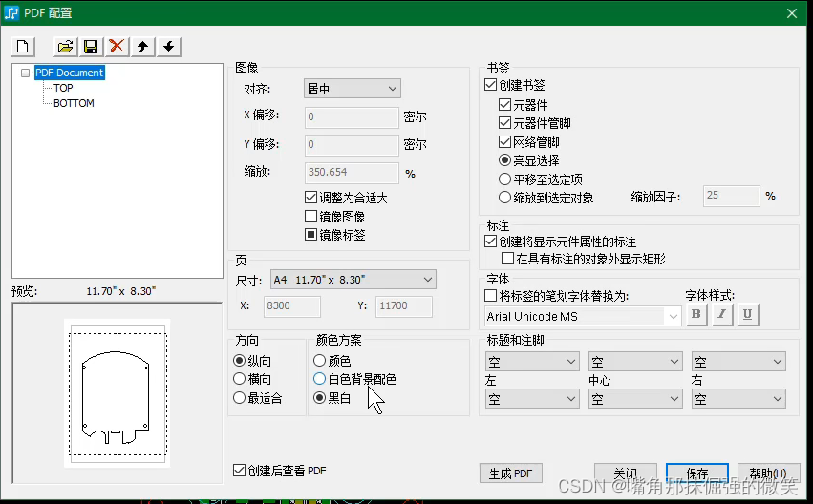Click the New document toolbar icon
813x504 pixels.
(x=23, y=46)
